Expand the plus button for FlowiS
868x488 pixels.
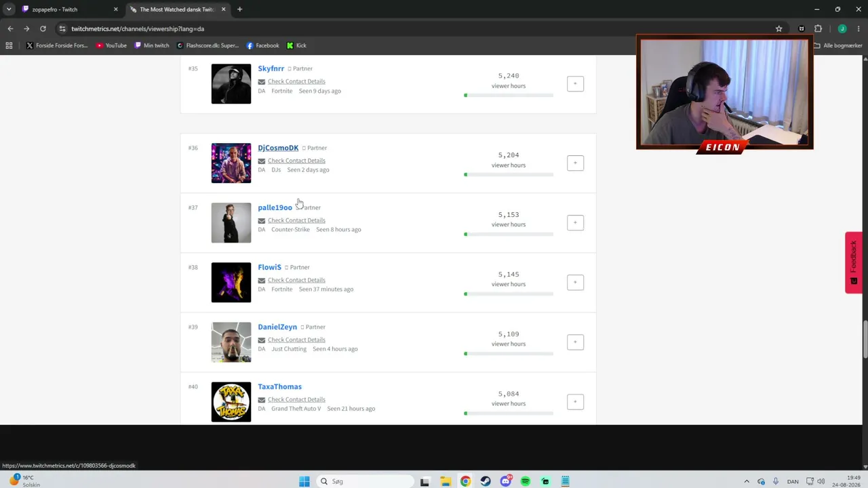575,282
